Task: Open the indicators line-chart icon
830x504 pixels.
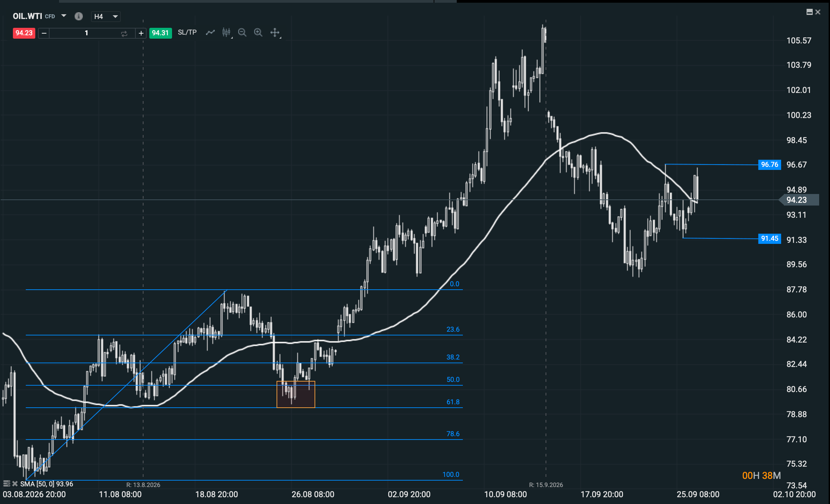Action: tap(210, 33)
